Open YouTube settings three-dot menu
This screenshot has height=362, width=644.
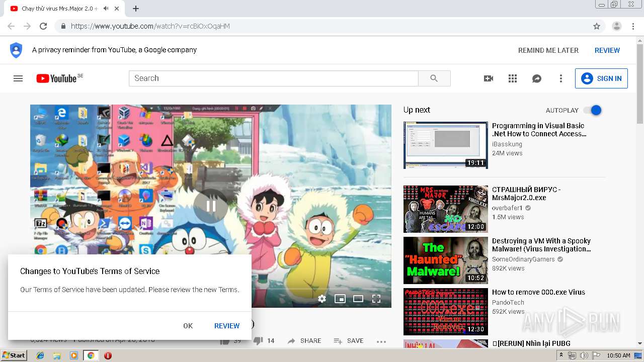[561, 78]
